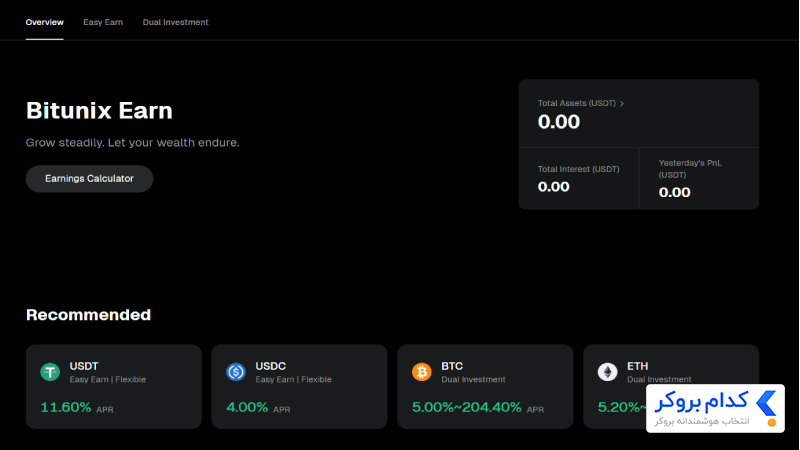Open the Dual Investment tab
Image resolution: width=800 pixels, height=450 pixels.
click(176, 22)
